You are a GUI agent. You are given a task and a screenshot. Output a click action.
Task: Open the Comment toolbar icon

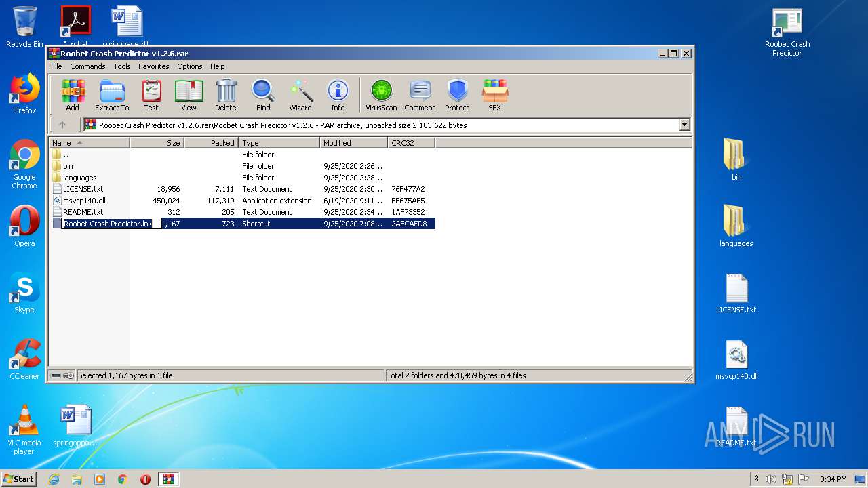[x=420, y=96]
